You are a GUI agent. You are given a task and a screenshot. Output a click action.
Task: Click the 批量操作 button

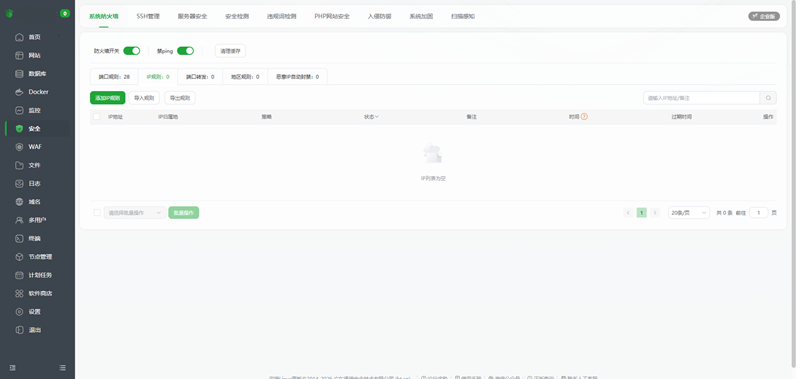click(x=184, y=213)
